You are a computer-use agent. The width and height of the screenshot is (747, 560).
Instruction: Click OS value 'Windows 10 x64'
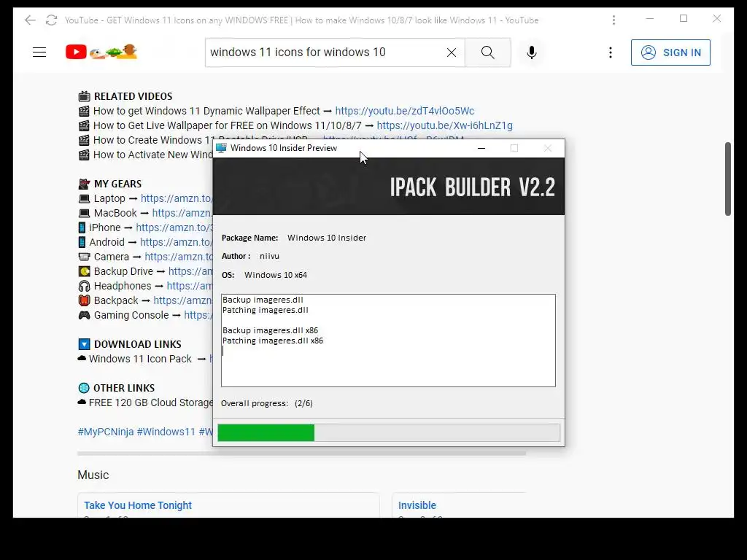tap(275, 275)
